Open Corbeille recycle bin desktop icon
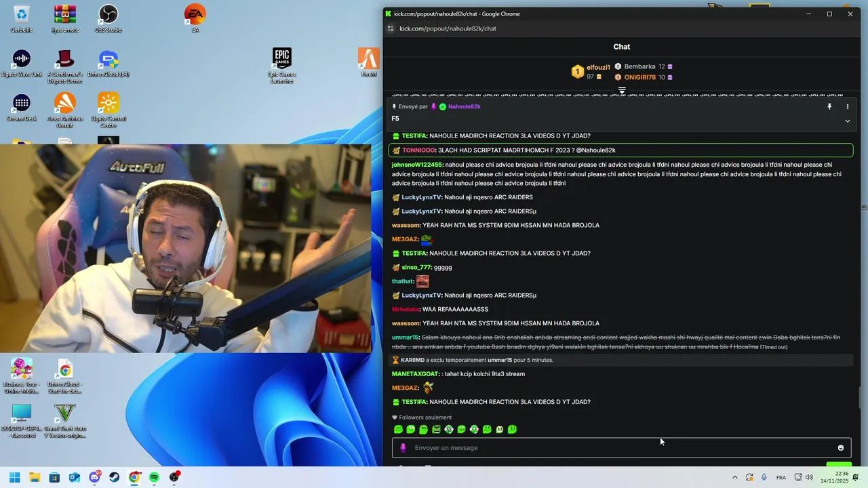 21,18
